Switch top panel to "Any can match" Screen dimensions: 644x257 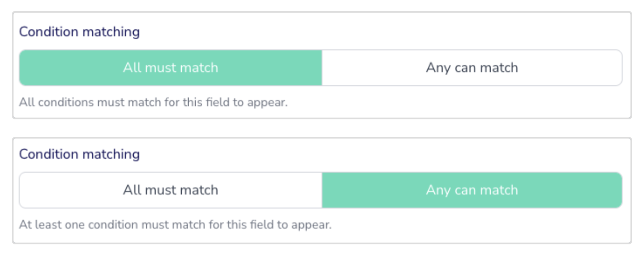coord(472,68)
